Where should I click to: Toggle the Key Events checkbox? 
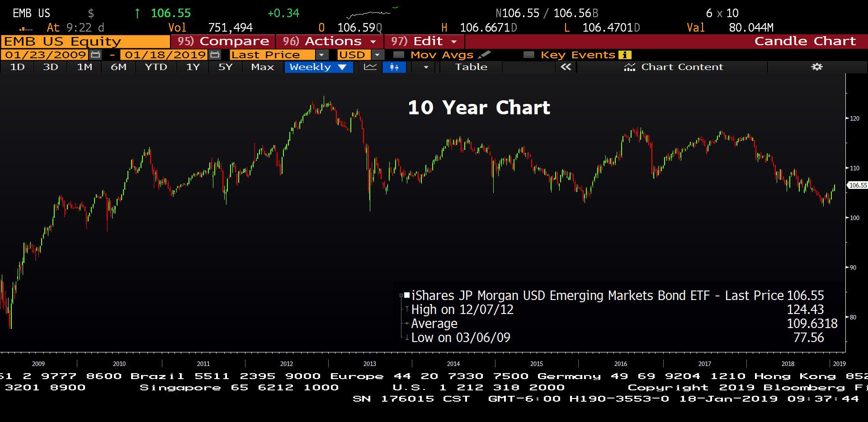pos(528,55)
